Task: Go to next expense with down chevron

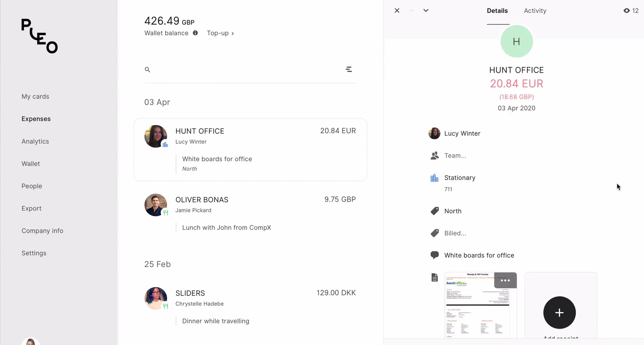Action: tap(426, 11)
